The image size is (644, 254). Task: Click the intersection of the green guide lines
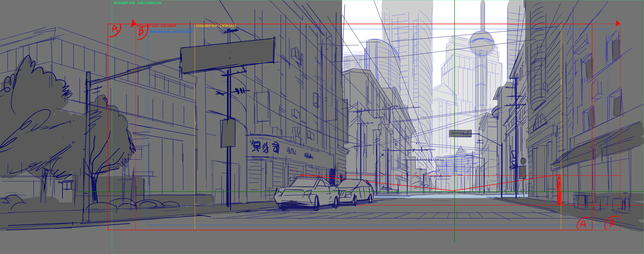pos(454,192)
